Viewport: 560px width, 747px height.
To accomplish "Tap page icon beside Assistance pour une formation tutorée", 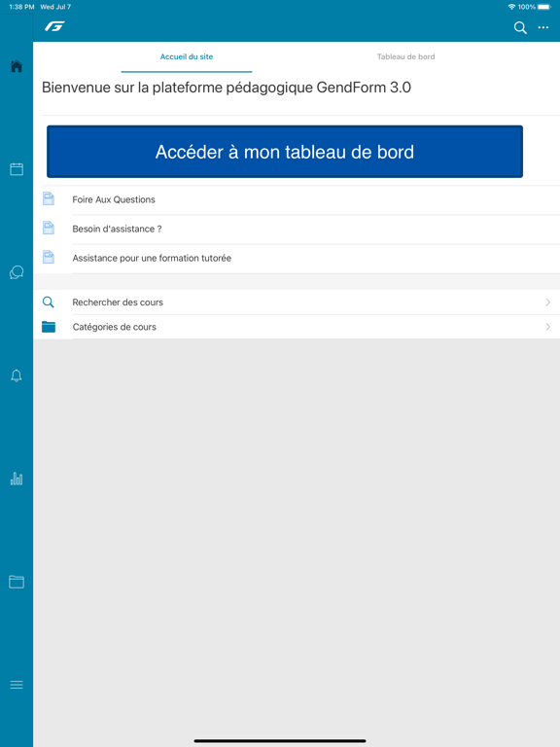I will (49, 257).
